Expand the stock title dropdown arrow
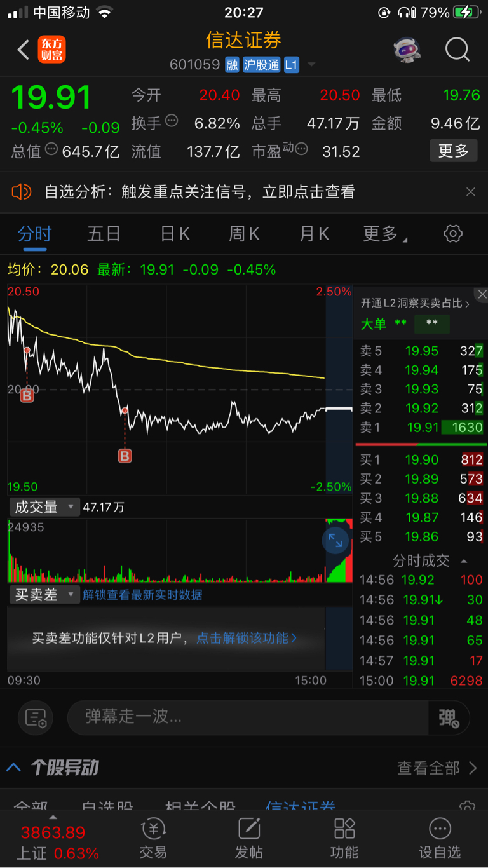The height and width of the screenshot is (868, 488). coord(311,65)
